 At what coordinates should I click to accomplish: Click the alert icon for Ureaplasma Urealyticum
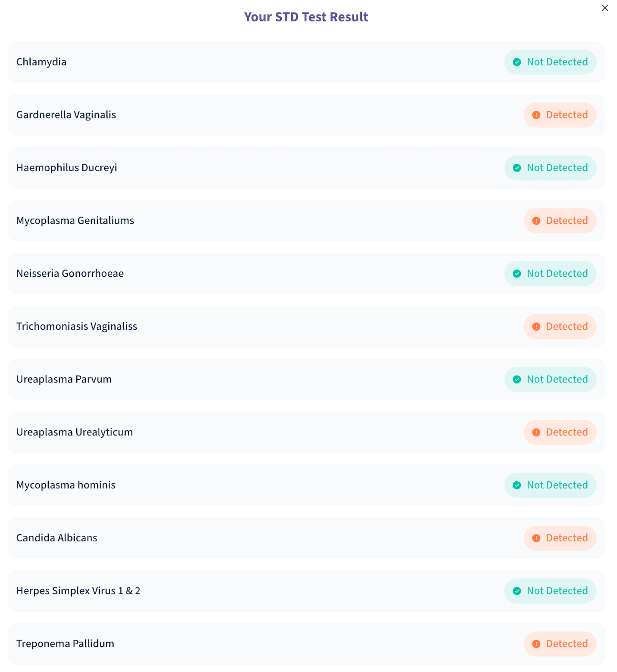pyautogui.click(x=536, y=432)
